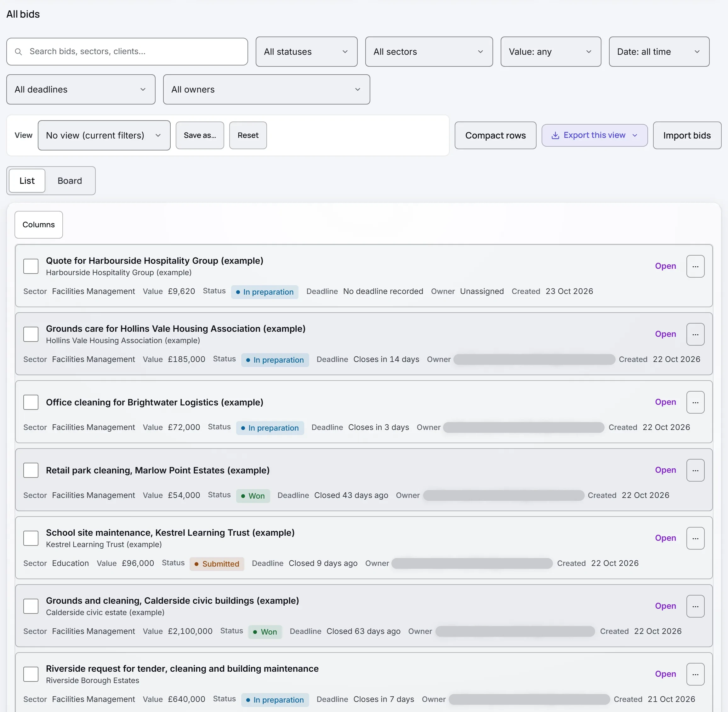Open more actions for Kestrel Learning Trust bid
728x712 pixels.
point(695,539)
